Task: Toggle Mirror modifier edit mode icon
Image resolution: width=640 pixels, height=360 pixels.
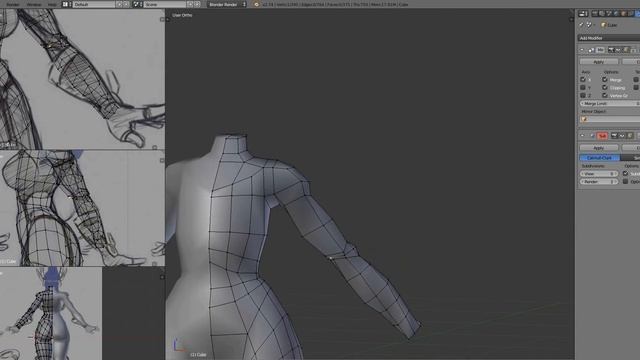Action: [626, 50]
